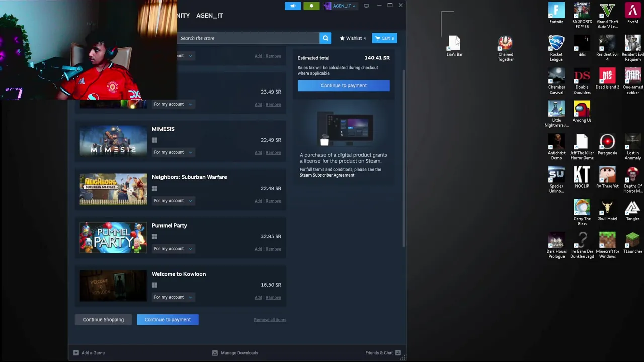The image size is (644, 362).
Task: Open the Steam announcements megaphone icon
Action: coord(293,6)
